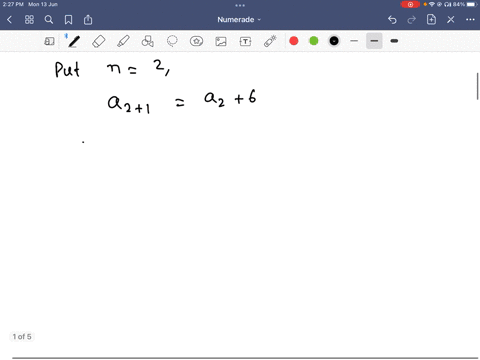Undo the last stroke
This screenshot has height=360, width=480.
[x=392, y=20]
